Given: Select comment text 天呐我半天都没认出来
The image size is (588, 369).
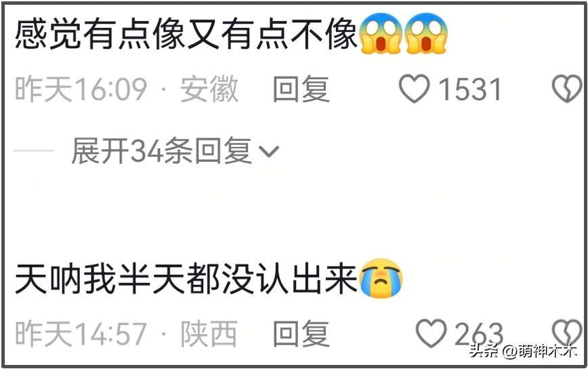Looking at the screenshot, I should tap(186, 279).
